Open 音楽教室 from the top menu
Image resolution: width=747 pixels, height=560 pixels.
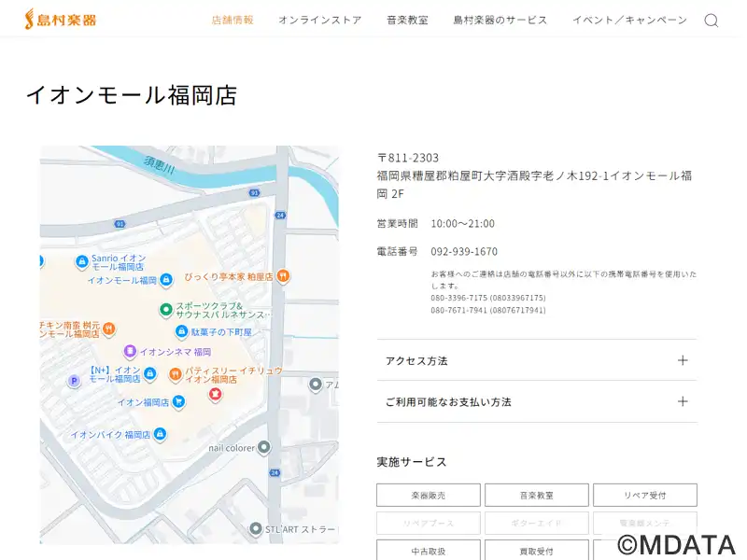click(407, 20)
